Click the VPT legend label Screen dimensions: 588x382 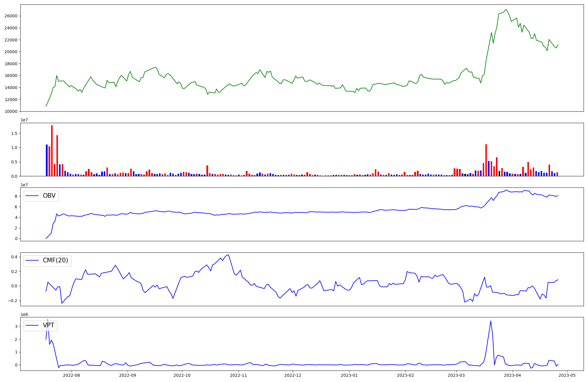(49, 325)
